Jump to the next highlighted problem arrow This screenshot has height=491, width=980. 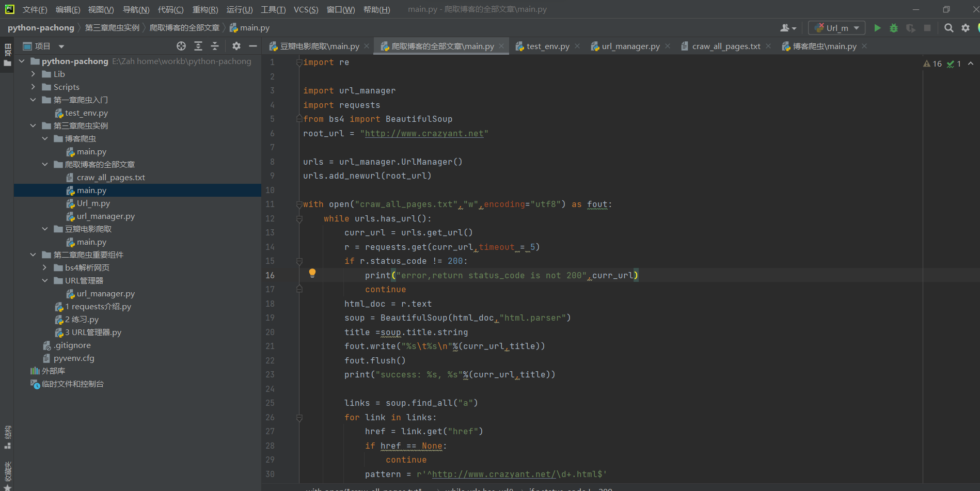[x=971, y=64]
